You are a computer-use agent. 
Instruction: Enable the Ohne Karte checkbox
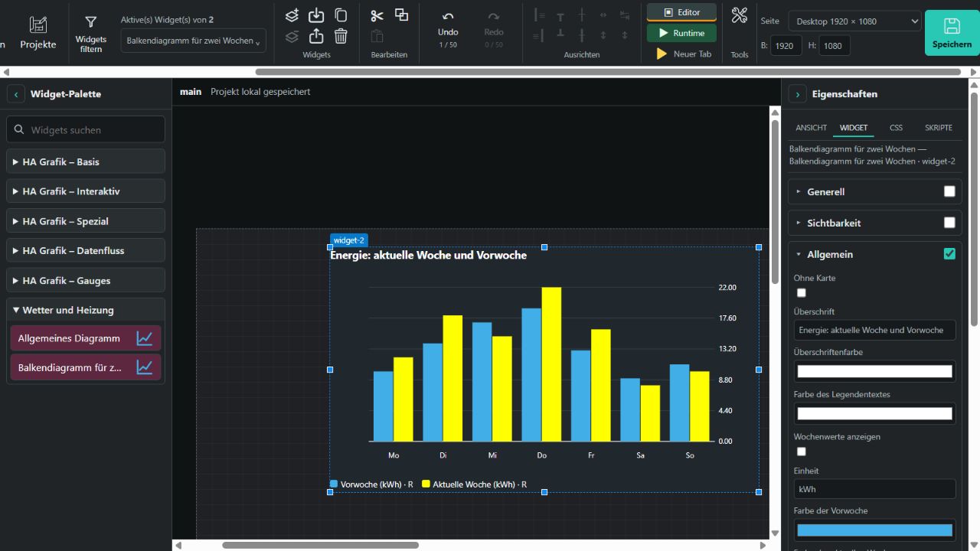[x=802, y=292]
